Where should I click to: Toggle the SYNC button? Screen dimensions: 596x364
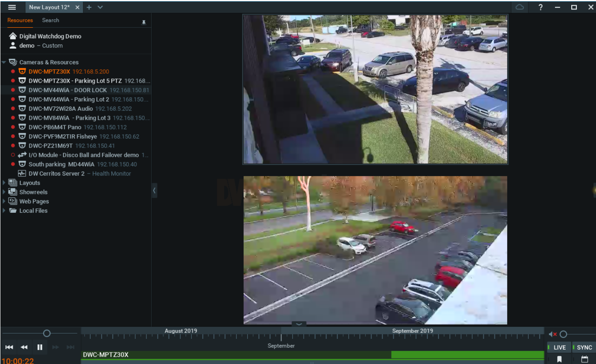584,347
